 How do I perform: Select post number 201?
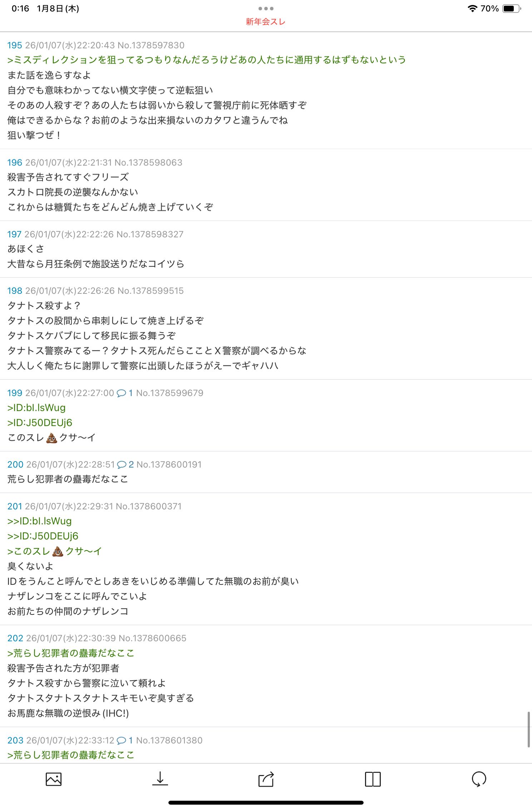tap(15, 507)
